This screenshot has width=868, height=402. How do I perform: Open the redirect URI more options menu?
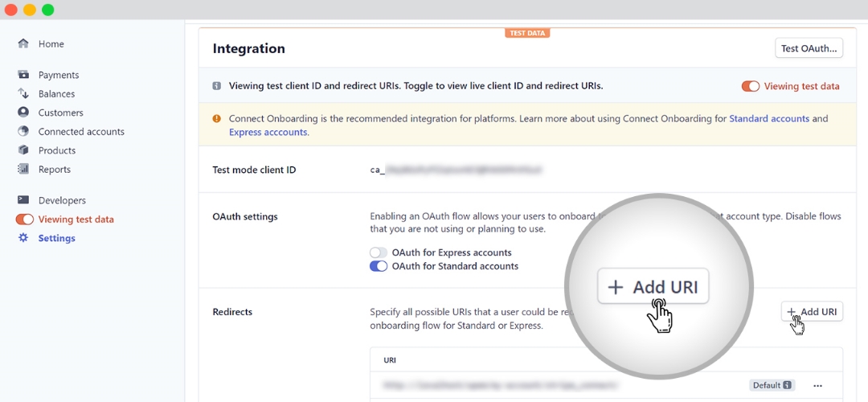tap(818, 385)
